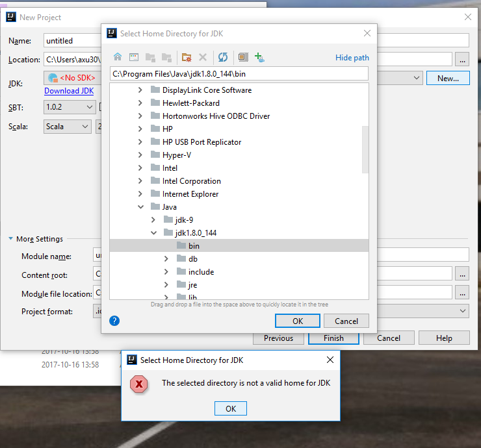Expand the jdk-9 folder
This screenshot has width=481, height=448.
click(153, 220)
